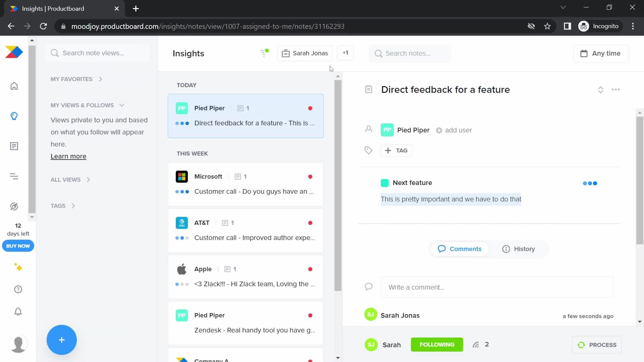The width and height of the screenshot is (644, 362).
Task: Click the browser address bar URL
Action: (208, 26)
